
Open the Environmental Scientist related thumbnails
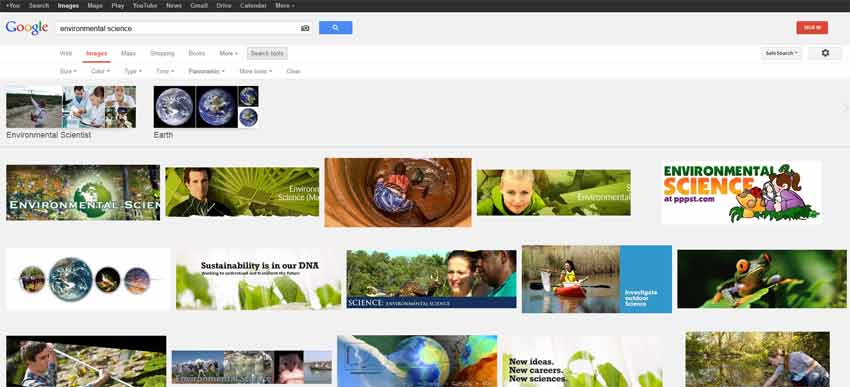tap(71, 107)
